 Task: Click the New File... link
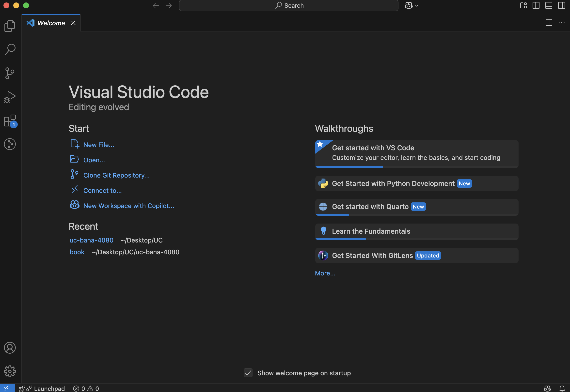point(99,145)
